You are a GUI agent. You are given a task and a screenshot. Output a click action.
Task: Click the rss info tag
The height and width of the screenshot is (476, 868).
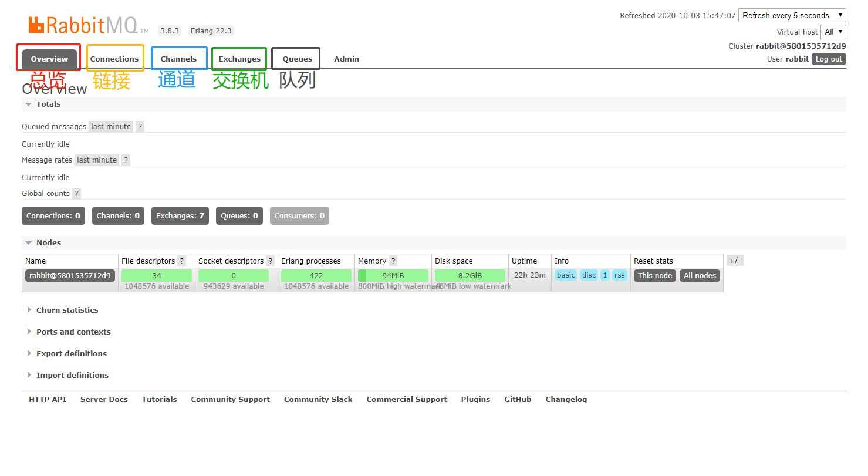pos(620,275)
